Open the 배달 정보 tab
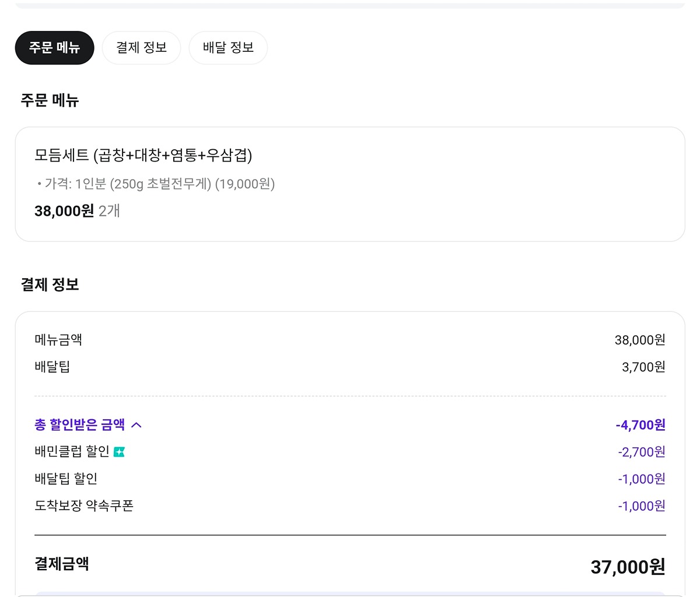The width and height of the screenshot is (700, 597). [x=228, y=48]
